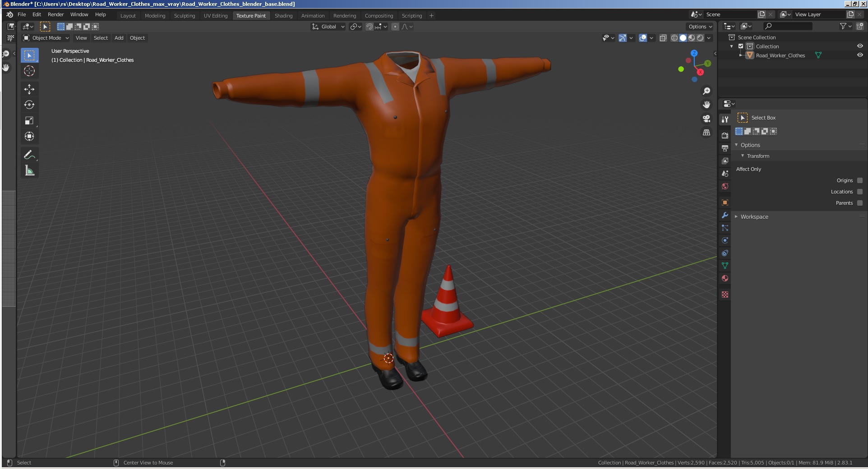Image resolution: width=868 pixels, height=469 pixels.
Task: Open the Material properties tab
Action: point(725,278)
